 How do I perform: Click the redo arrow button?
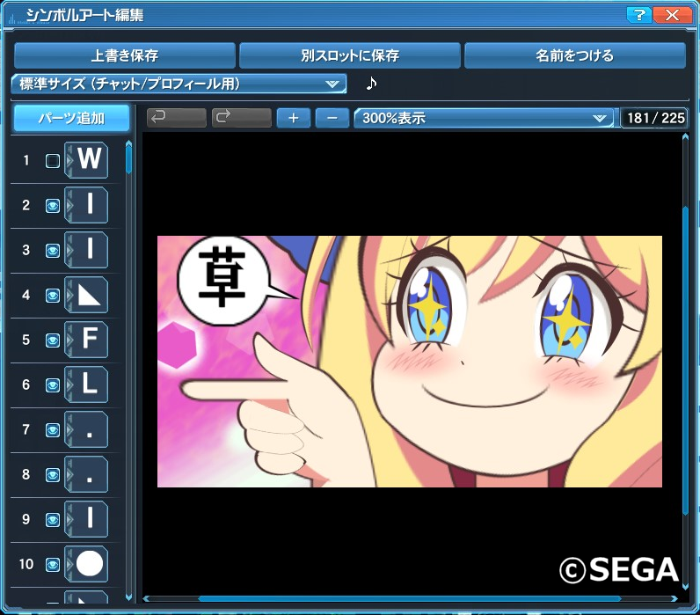(242, 118)
